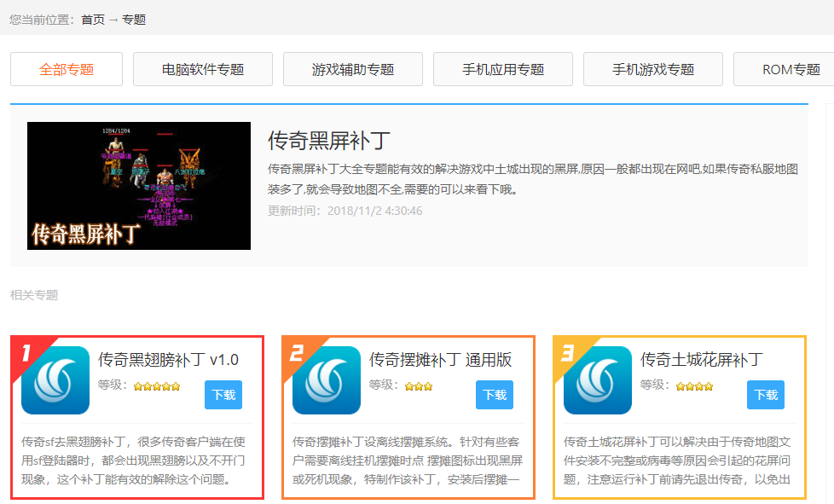This screenshot has width=834, height=504.
Task: Click the five-star rating of 传奇黑翅膀补丁
Action: pos(156,386)
